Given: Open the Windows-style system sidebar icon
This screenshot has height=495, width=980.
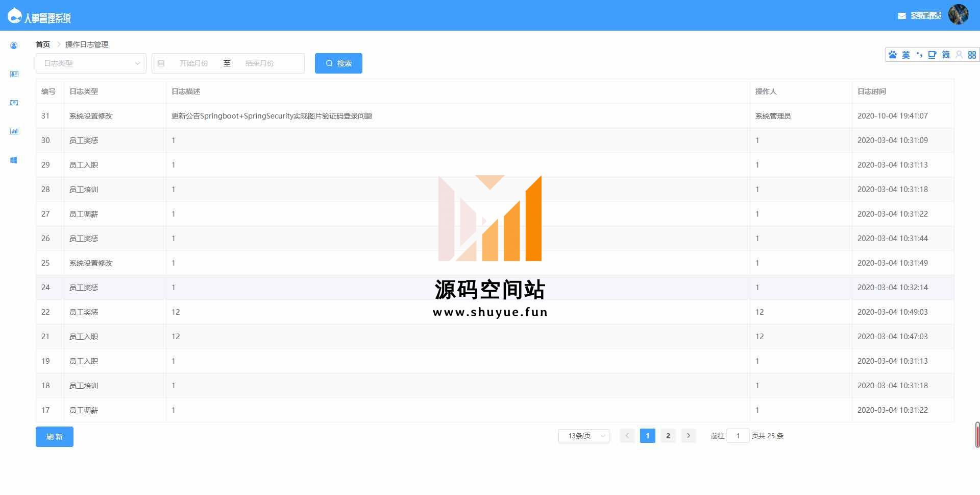Looking at the screenshot, I should pyautogui.click(x=14, y=160).
